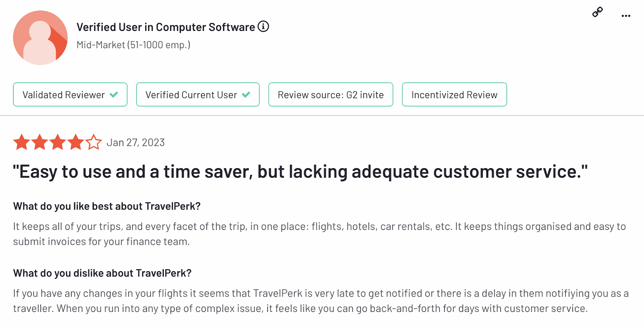The image size is (644, 326).
Task: Click the Validated Reviewer badge
Action: click(x=70, y=95)
